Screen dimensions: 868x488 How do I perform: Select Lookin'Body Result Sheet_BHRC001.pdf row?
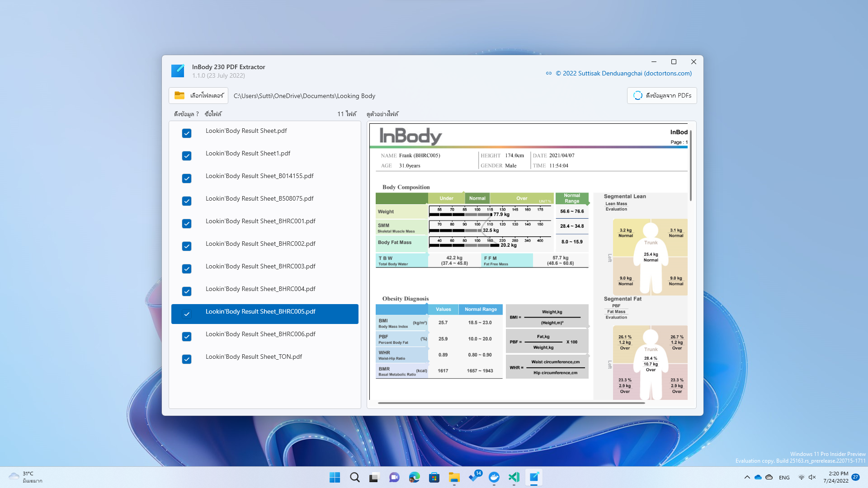pos(265,224)
